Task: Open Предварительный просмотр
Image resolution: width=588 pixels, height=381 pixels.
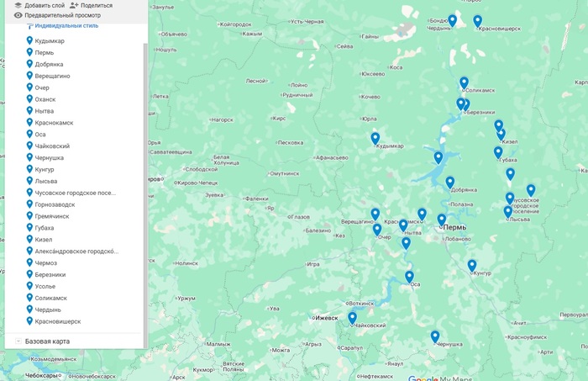Action: point(57,15)
